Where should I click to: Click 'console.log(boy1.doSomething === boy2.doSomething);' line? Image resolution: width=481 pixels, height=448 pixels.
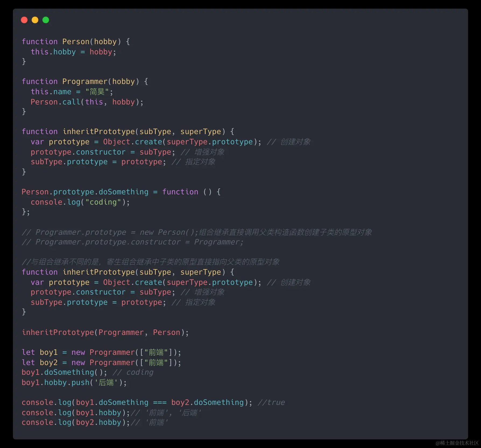[x=137, y=402]
